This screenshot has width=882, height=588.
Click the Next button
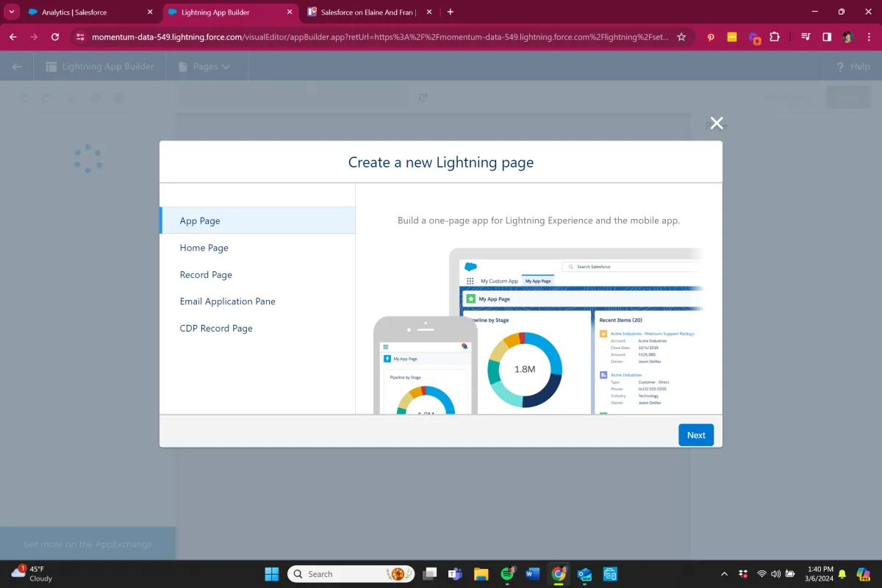tap(696, 435)
